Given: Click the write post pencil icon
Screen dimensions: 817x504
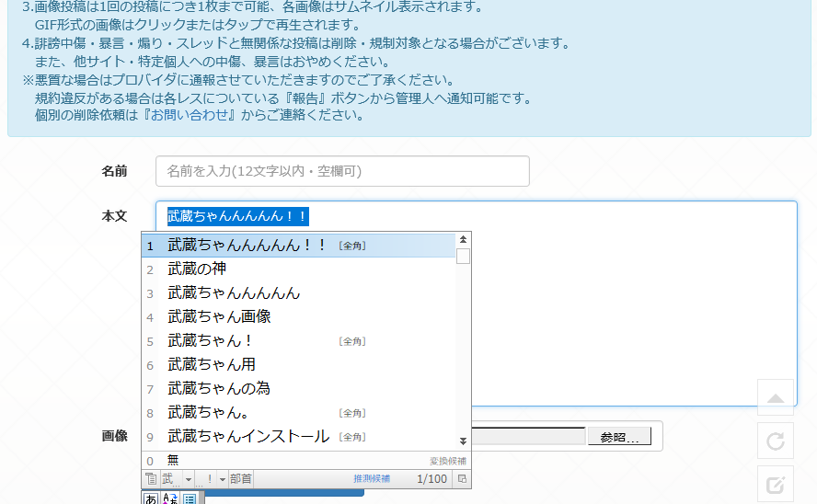Looking at the screenshot, I should [775, 484].
